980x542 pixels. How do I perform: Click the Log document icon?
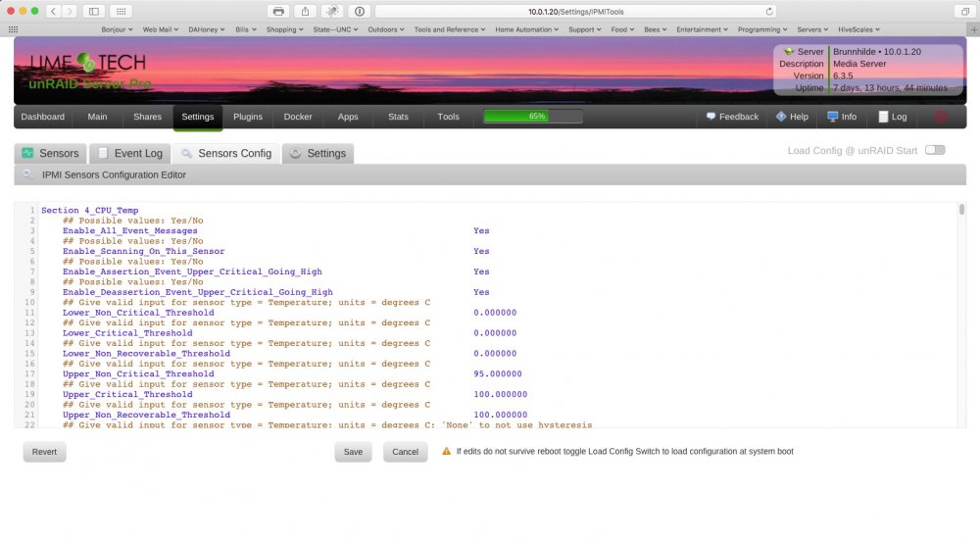tap(883, 117)
